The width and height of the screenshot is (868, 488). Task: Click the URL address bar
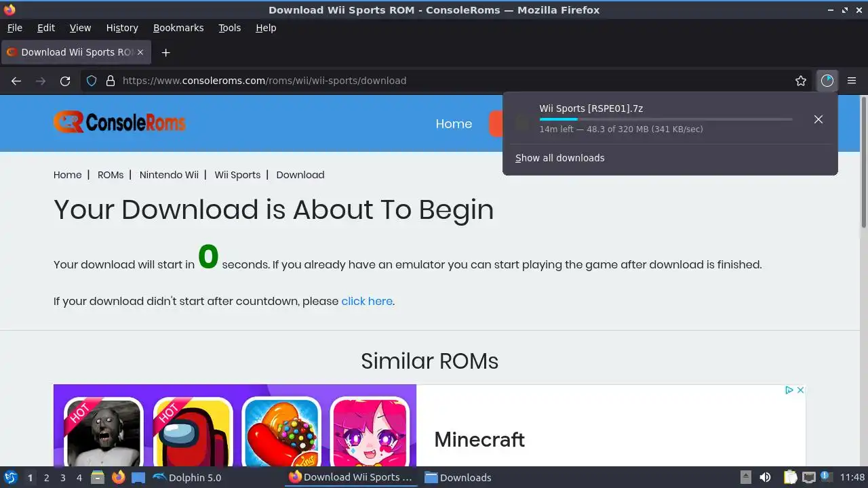[x=448, y=81]
